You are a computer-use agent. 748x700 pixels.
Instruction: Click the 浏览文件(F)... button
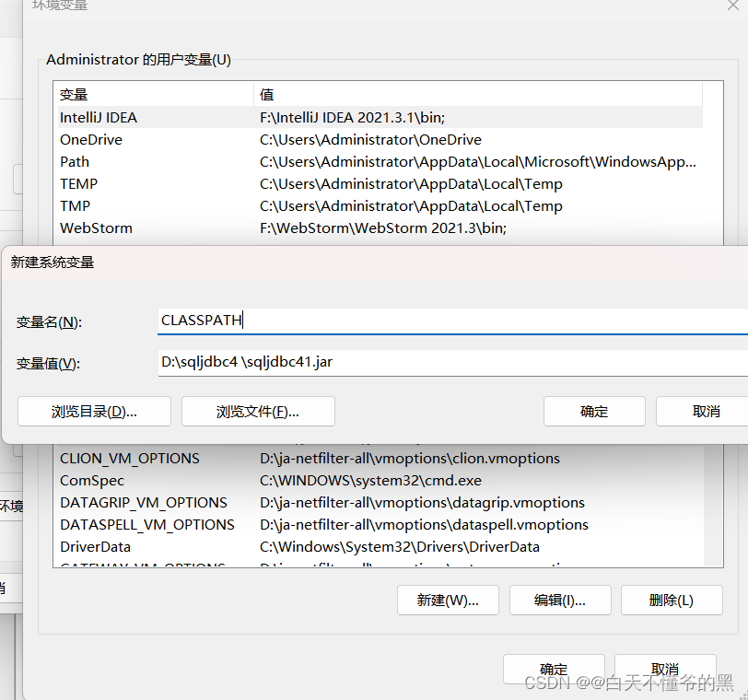(x=258, y=412)
